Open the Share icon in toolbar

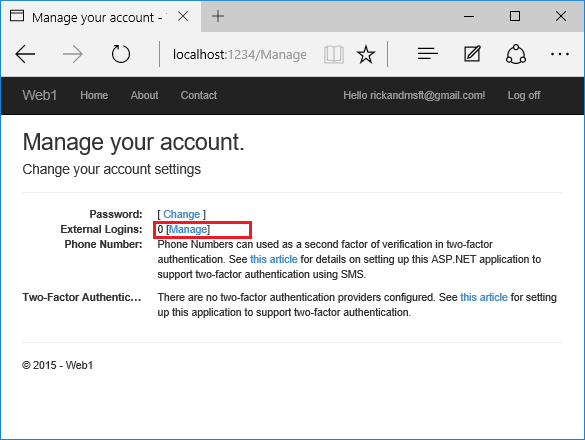516,54
